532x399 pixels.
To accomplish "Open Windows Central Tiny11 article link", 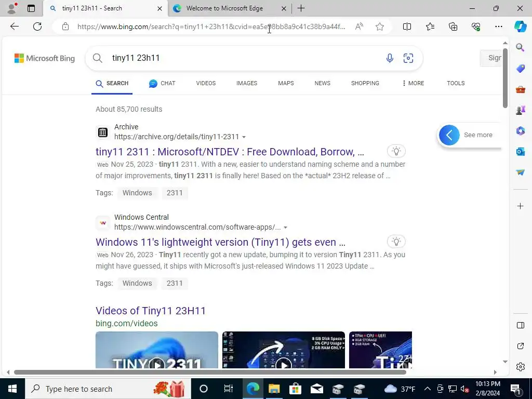I will pos(220,242).
